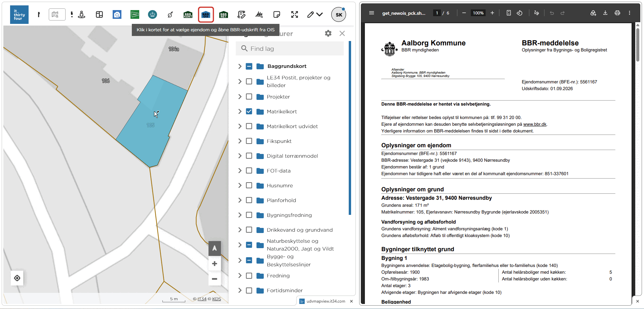Open the blue house search tool
Image resolution: width=644 pixels, height=309 pixels.
tap(117, 14)
